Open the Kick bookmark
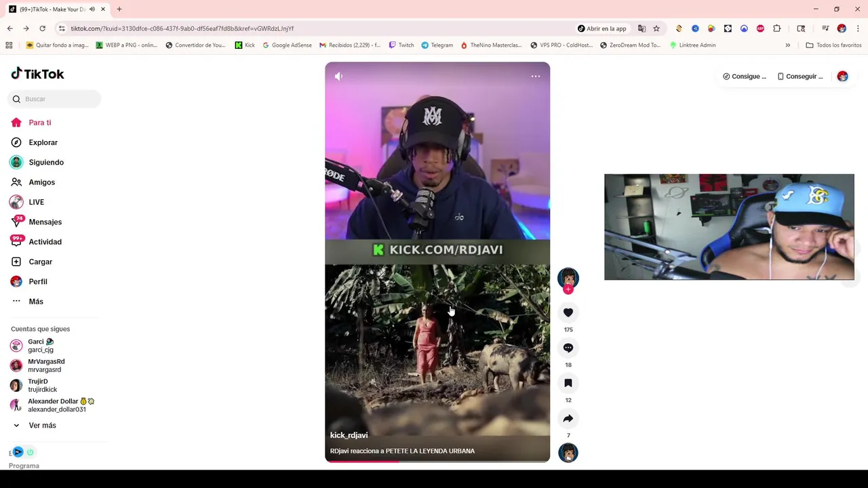Image resolution: width=868 pixels, height=488 pixels. pyautogui.click(x=245, y=45)
